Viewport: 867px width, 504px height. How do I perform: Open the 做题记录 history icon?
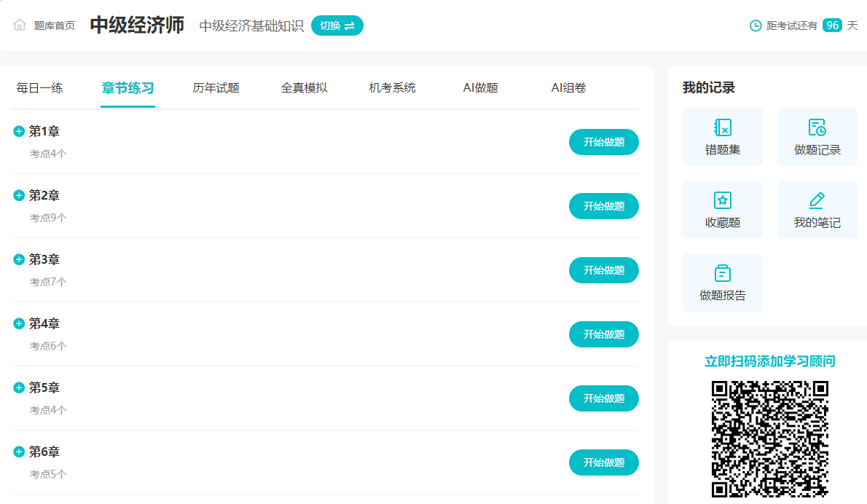click(817, 128)
